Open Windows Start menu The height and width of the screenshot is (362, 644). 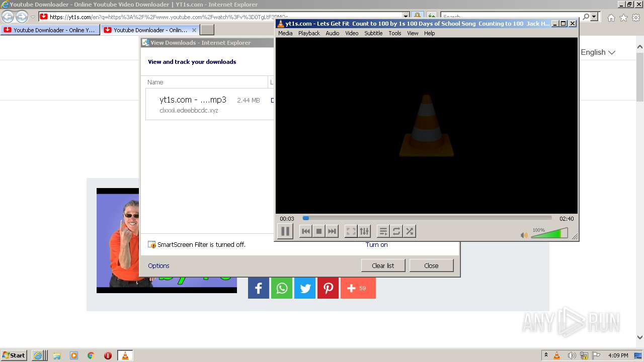pyautogui.click(x=14, y=355)
